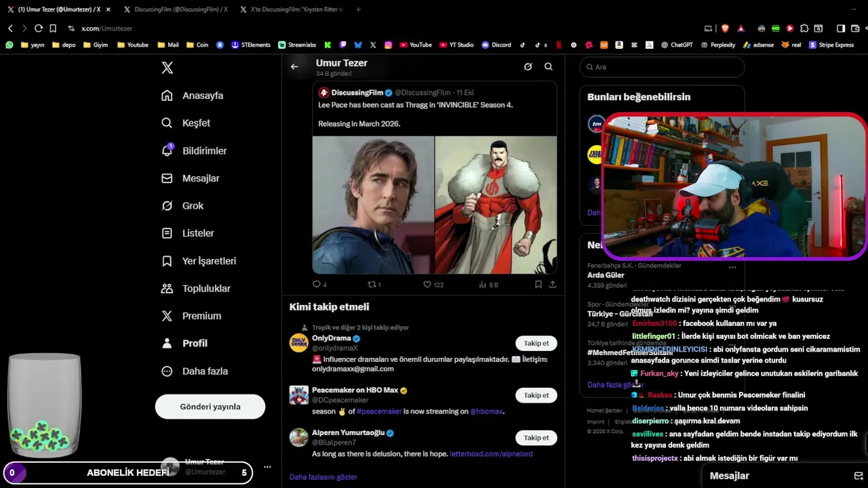The width and height of the screenshot is (868, 488).
Task: Click the Grok icon in profile header
Action: click(x=528, y=66)
